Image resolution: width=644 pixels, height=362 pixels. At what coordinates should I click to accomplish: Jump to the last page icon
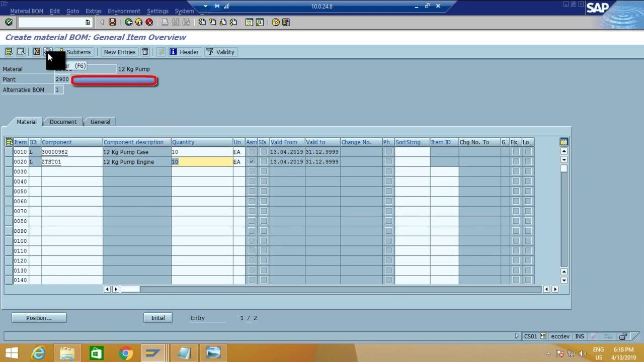coord(233,22)
